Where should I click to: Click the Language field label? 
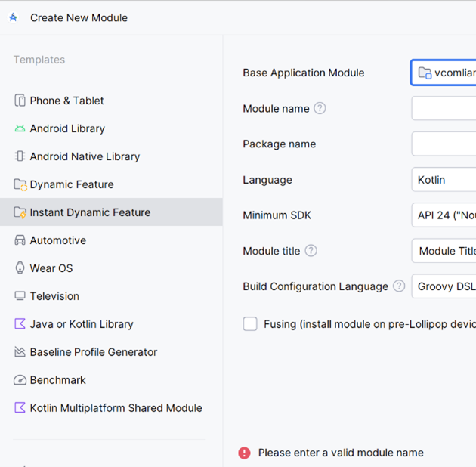[267, 180]
